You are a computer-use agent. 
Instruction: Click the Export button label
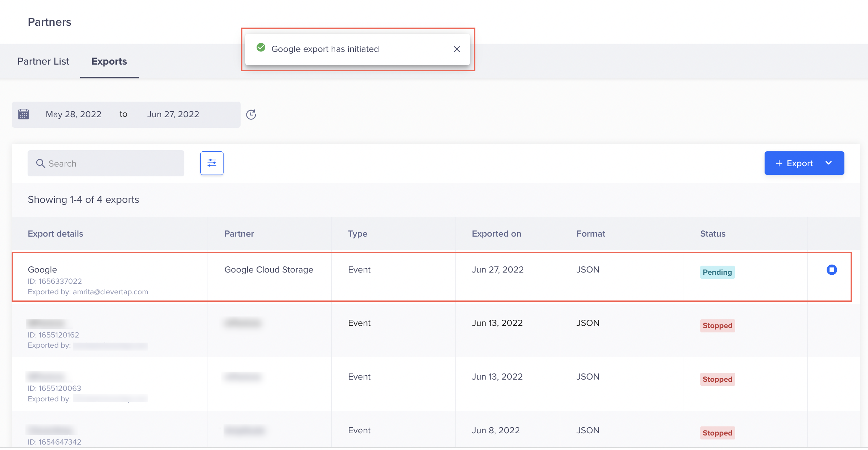(799, 163)
